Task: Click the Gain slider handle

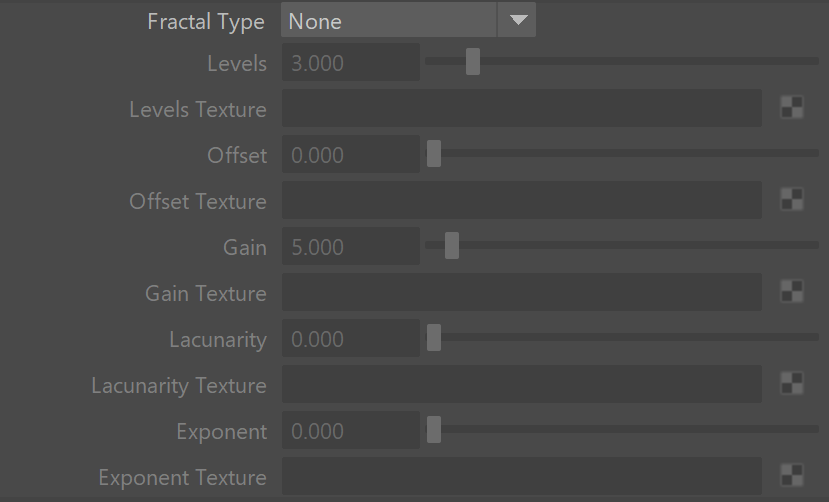Action: 452,246
